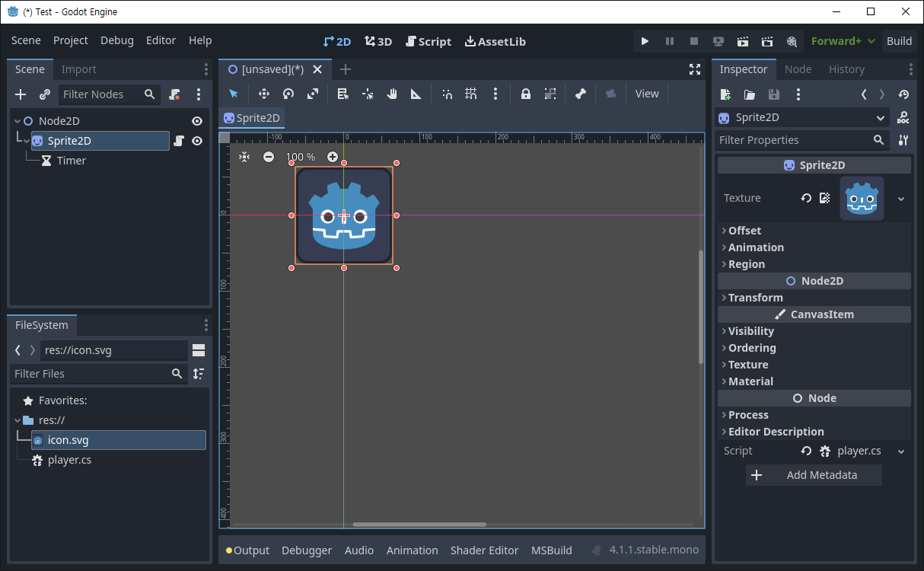The image size is (924, 571).
Task: Toggle Node2D visibility eye
Action: pos(197,121)
